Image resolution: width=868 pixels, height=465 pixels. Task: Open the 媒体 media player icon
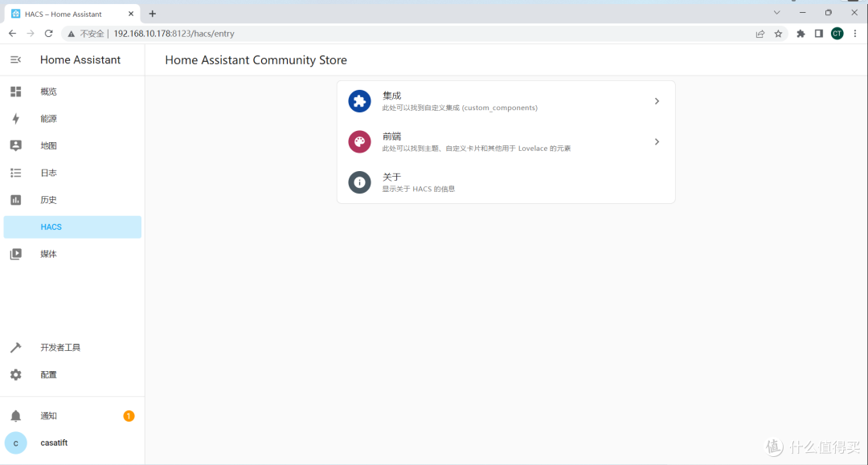(x=15, y=254)
